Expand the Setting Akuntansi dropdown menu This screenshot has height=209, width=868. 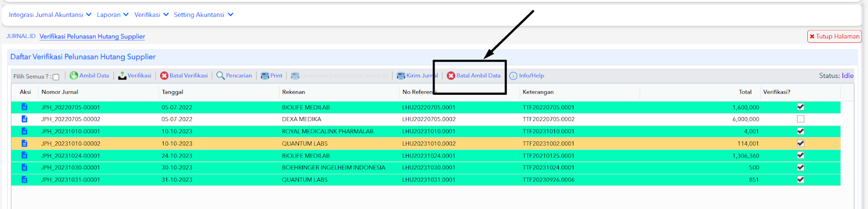[203, 15]
